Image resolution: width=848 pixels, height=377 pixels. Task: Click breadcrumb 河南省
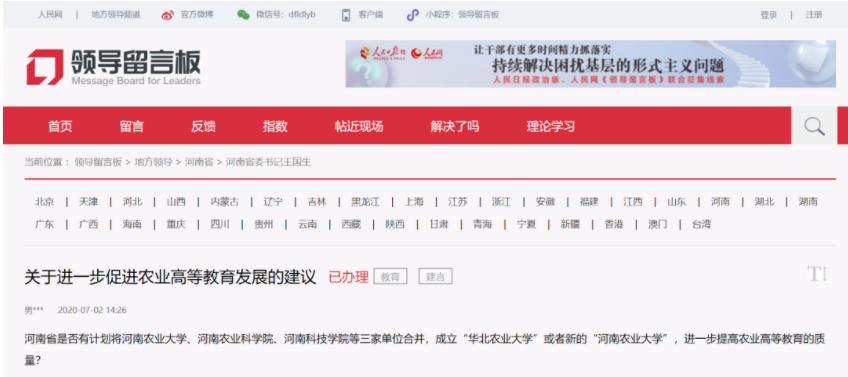tap(198, 162)
